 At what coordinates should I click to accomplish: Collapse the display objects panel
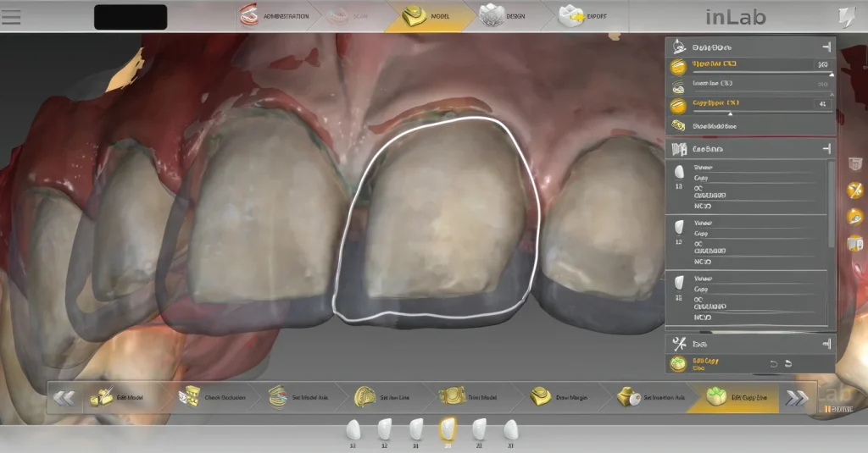click(x=825, y=47)
